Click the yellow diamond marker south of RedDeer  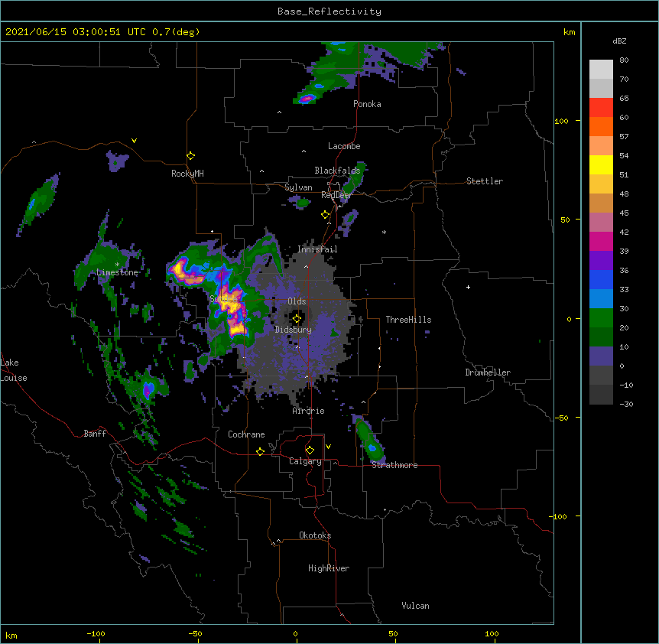326,215
